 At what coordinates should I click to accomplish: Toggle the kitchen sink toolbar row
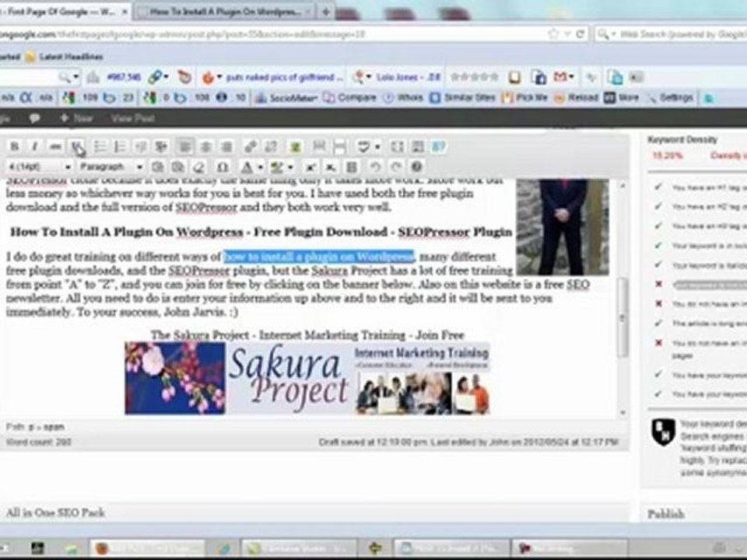click(418, 147)
